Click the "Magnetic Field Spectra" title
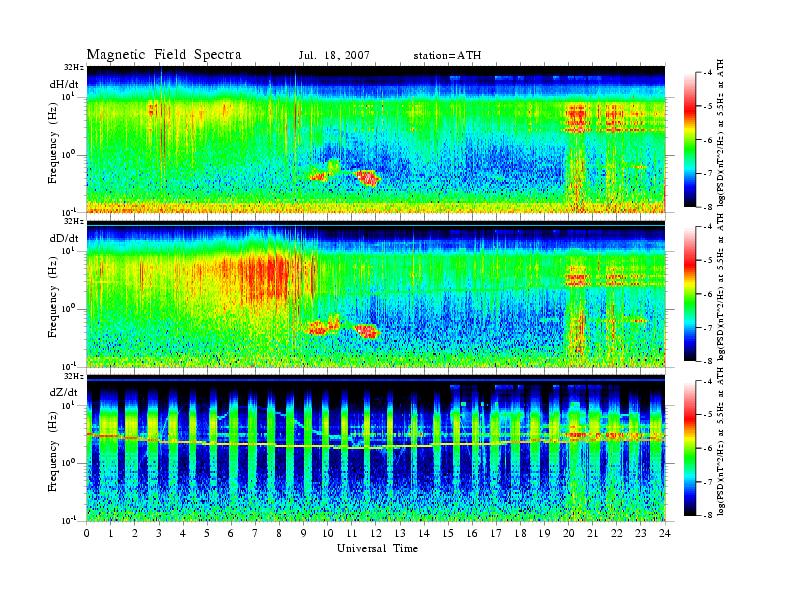The width and height of the screenshot is (792, 612). [x=164, y=55]
